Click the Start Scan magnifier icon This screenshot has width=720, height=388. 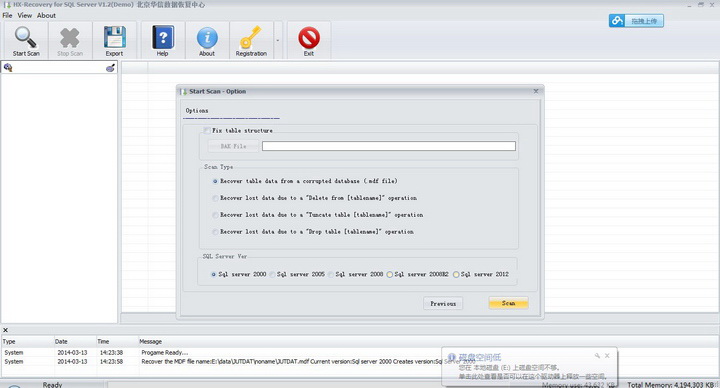26,37
